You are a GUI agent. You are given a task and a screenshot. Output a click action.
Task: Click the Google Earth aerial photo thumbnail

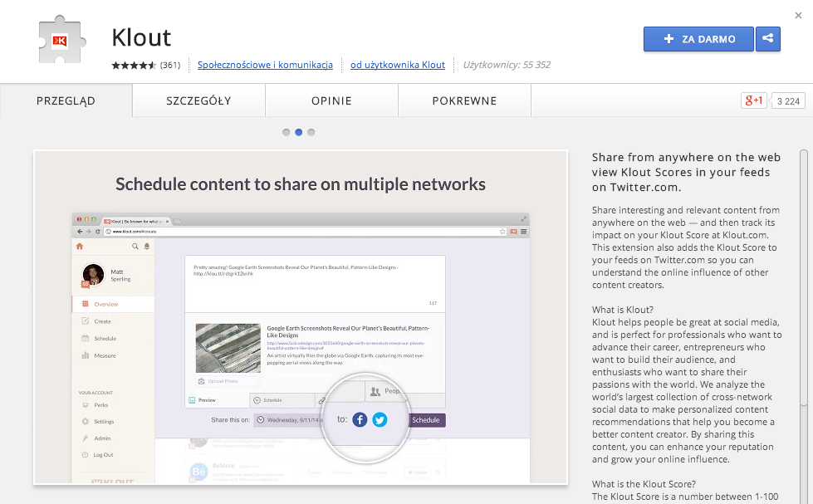pyautogui.click(x=228, y=348)
